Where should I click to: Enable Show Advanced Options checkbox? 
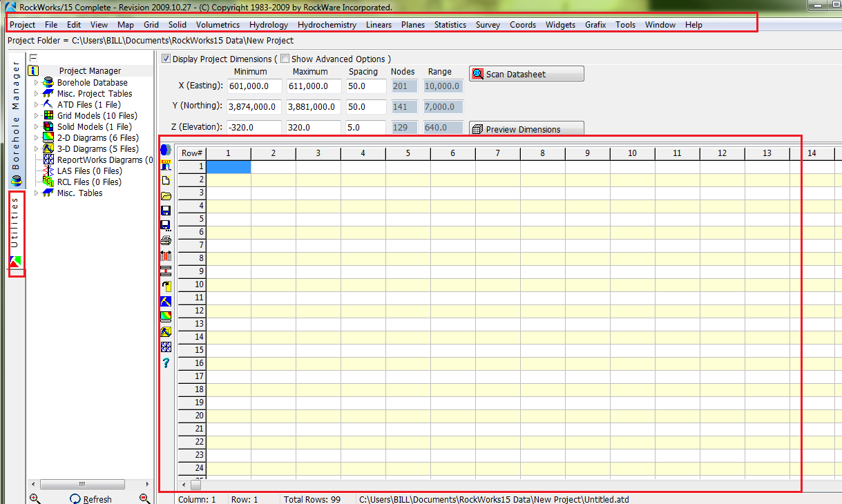pos(285,59)
